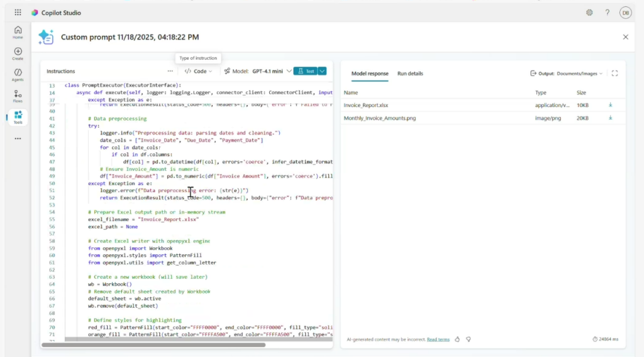Navigate to Flows in sidebar
The width and height of the screenshot is (644, 357).
(18, 96)
